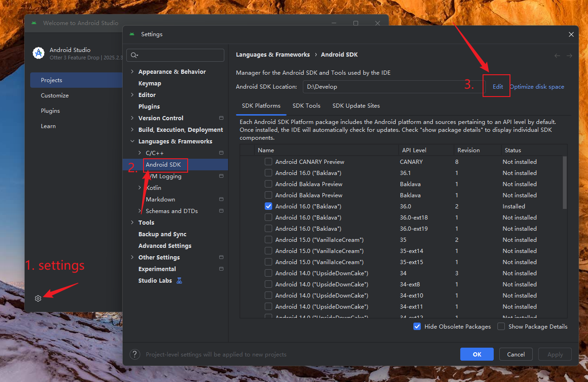This screenshot has width=588, height=382.
Task: Expand Build, Execution, Deployment node
Action: click(132, 129)
